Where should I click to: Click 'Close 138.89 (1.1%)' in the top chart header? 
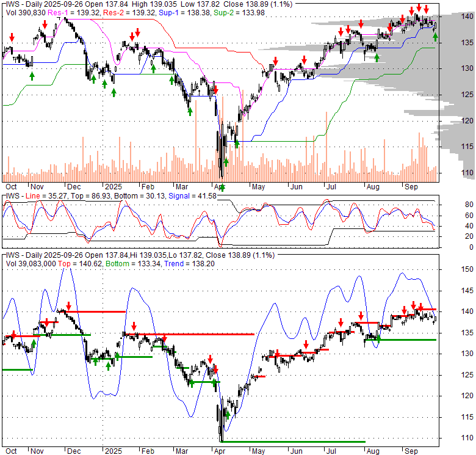pos(258,4)
